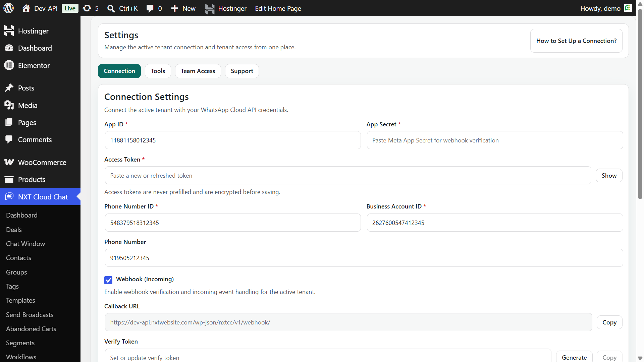Open the Workflows submenu item
The width and height of the screenshot is (644, 362).
point(21,357)
